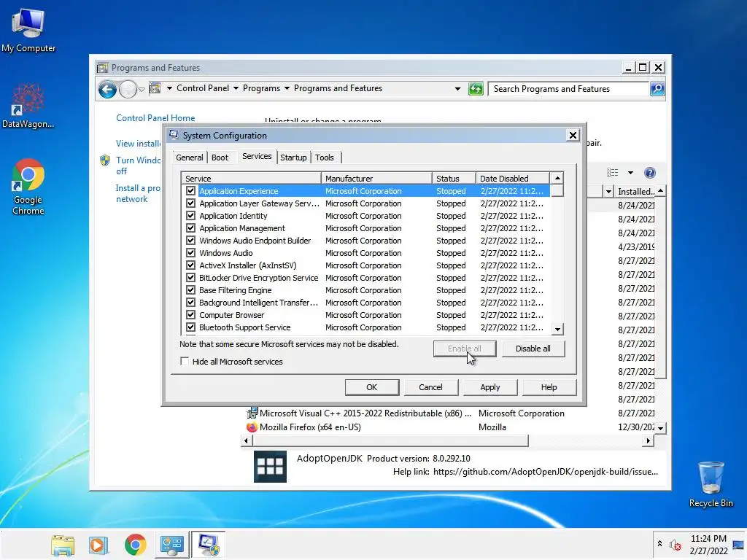
Task: Click the AdoptOpenJDK details thumbnail
Action: click(270, 467)
